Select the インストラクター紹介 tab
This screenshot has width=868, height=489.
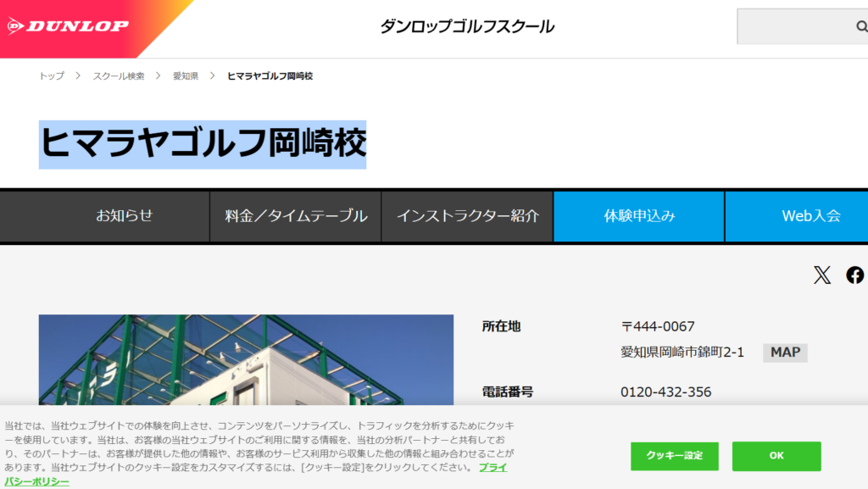[467, 216]
